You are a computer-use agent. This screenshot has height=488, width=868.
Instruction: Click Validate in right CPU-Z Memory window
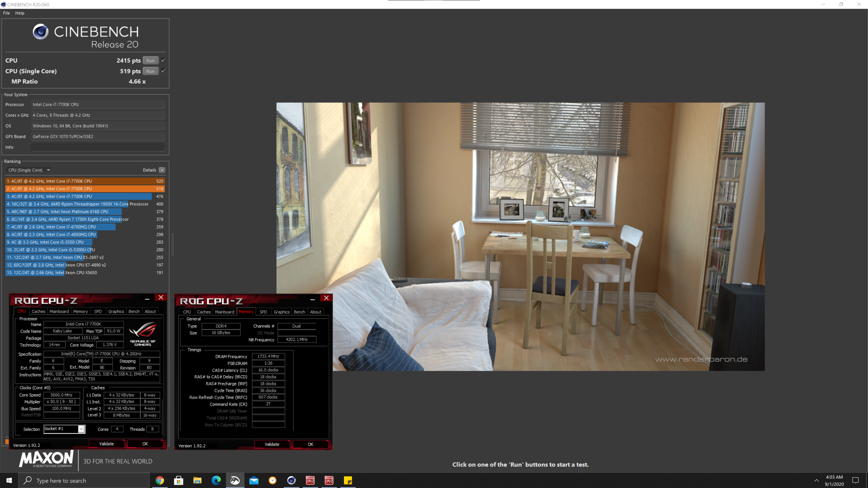[x=272, y=445]
